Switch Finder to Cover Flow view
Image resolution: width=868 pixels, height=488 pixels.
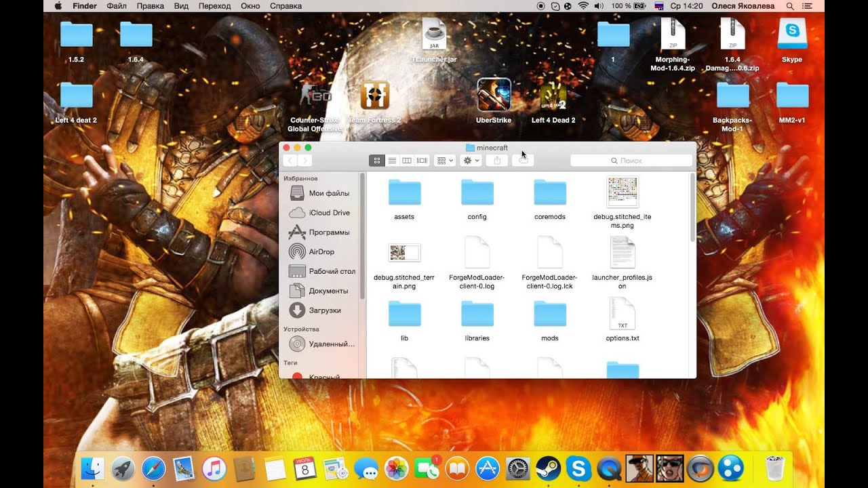422,161
